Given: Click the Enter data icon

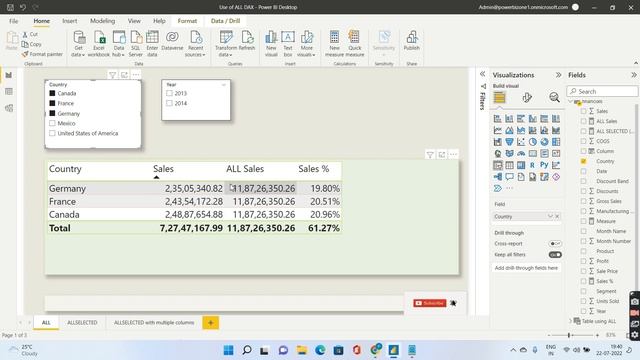Looking at the screenshot, I should pos(152,43).
